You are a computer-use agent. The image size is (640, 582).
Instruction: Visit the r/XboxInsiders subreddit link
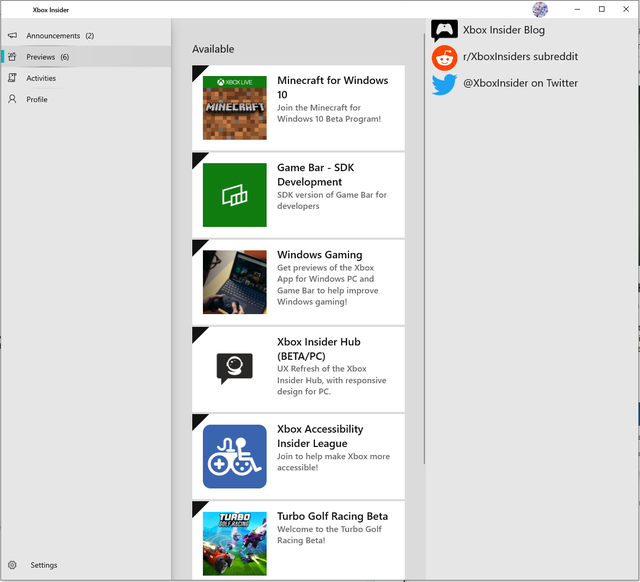(520, 56)
